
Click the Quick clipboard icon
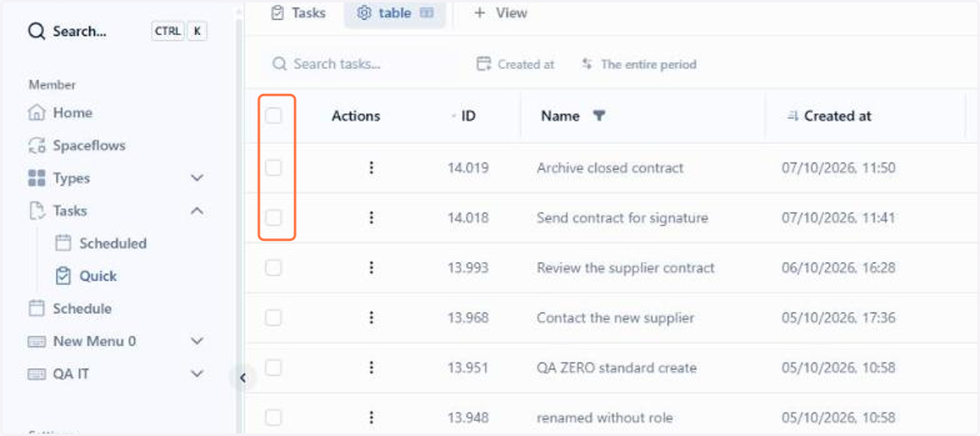[x=63, y=276]
